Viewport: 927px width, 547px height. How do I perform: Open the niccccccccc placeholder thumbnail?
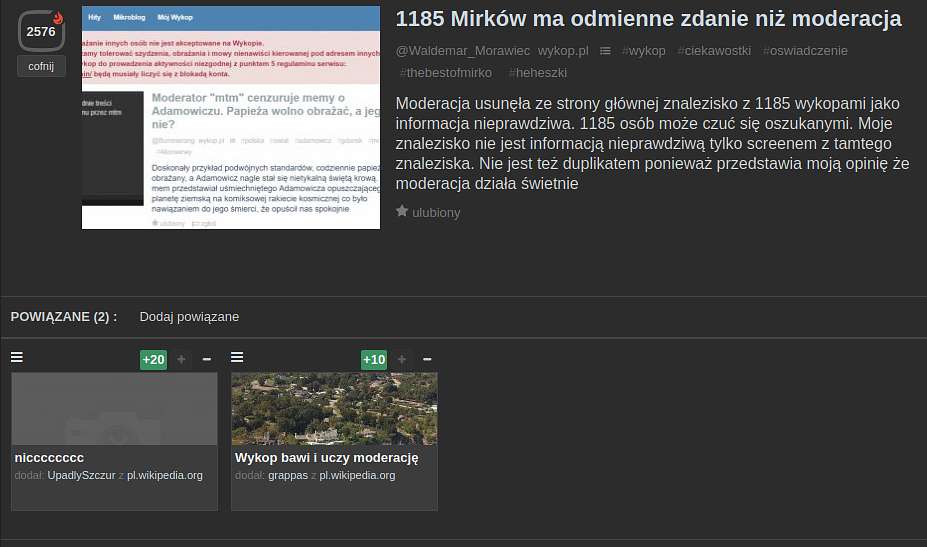[x=115, y=409]
